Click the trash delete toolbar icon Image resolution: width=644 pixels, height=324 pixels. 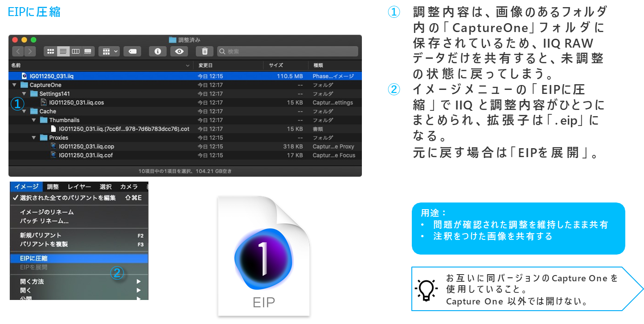tap(205, 51)
